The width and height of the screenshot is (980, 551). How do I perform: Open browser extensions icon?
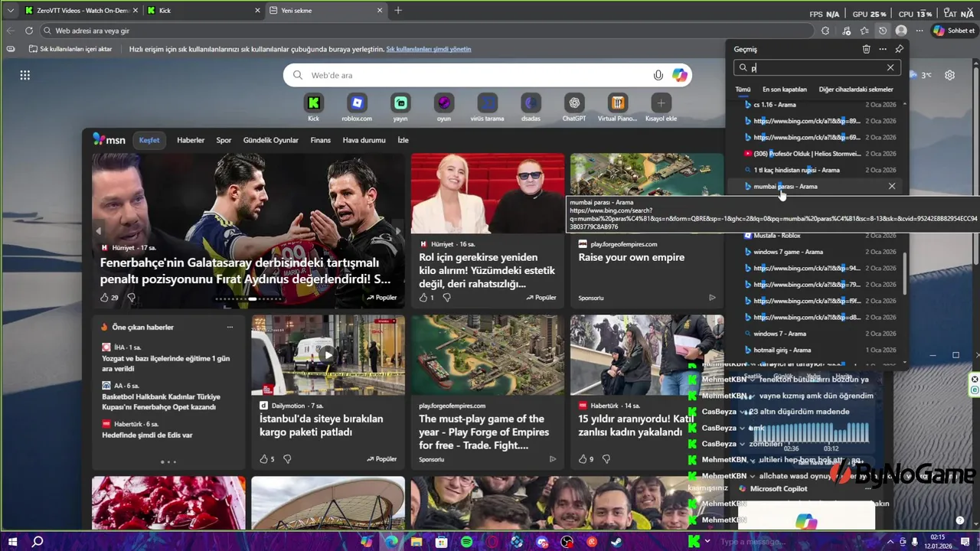[x=825, y=31]
